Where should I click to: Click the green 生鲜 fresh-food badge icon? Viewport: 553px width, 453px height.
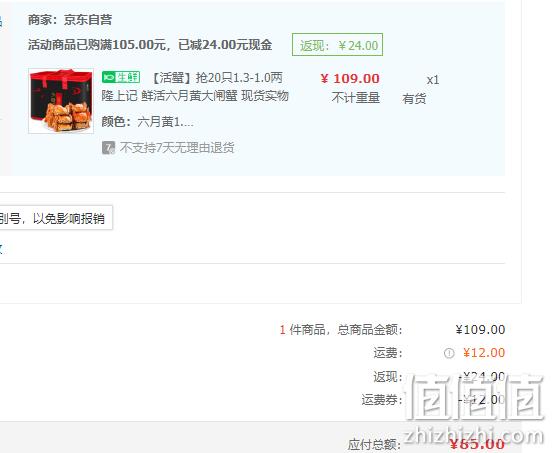click(121, 77)
